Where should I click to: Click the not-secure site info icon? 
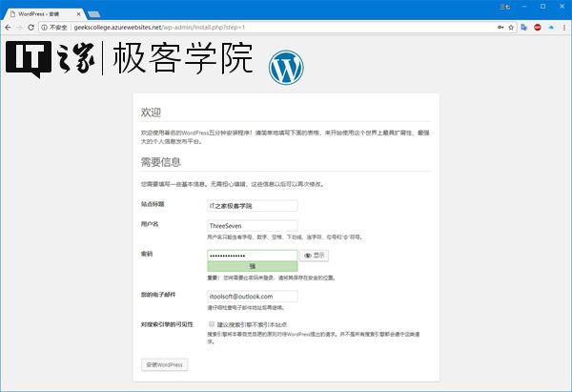(44, 28)
